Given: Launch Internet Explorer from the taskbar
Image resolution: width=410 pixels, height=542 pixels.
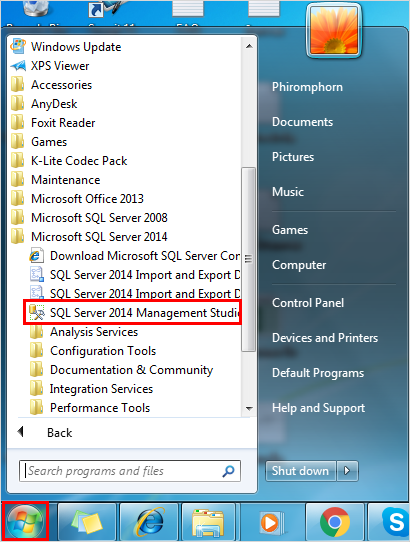Looking at the screenshot, I should click(x=149, y=522).
